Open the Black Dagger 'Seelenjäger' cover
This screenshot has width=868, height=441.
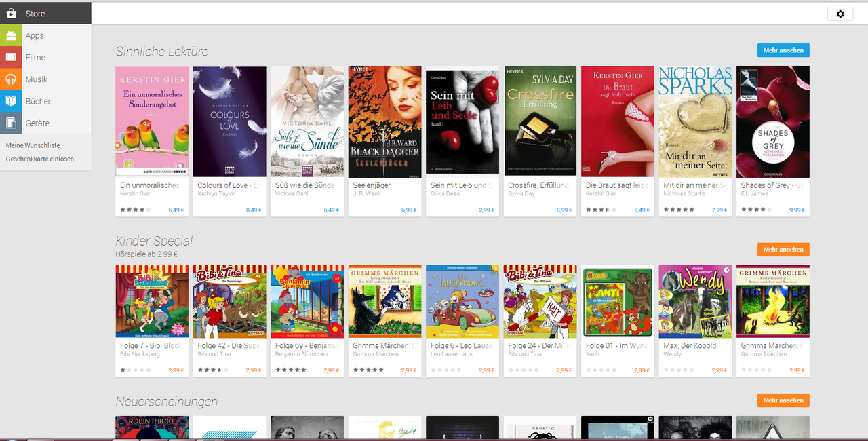tap(384, 122)
